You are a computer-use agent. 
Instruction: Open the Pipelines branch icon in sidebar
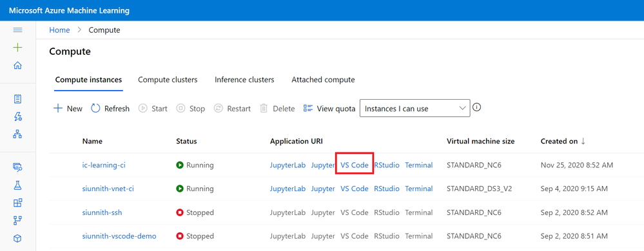pyautogui.click(x=17, y=221)
